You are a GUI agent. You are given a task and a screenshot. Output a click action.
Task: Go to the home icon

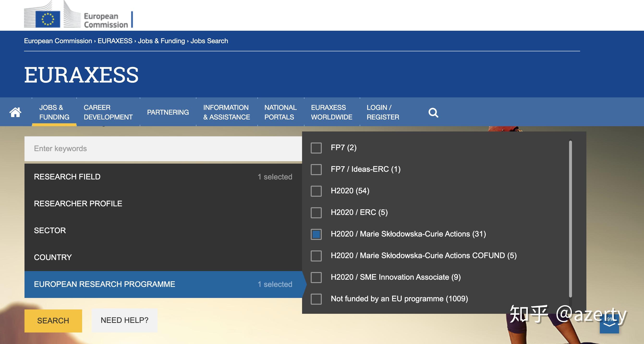point(15,112)
